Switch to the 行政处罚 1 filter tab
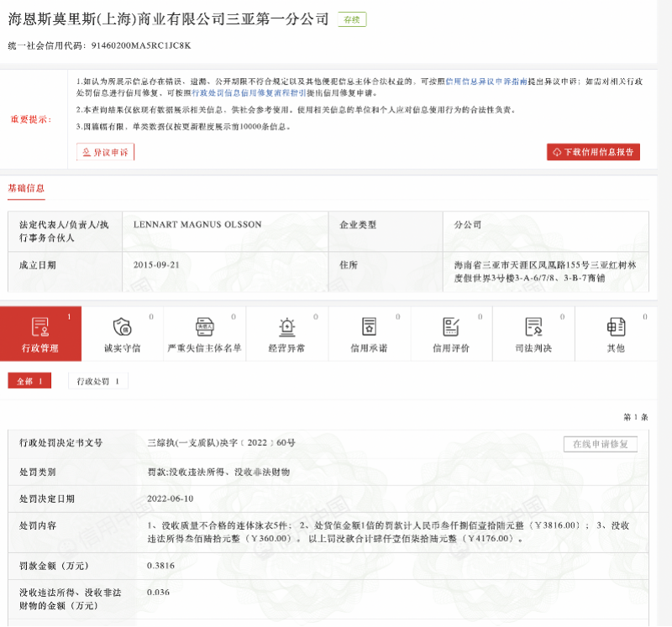The width and height of the screenshot is (672, 627). (97, 381)
